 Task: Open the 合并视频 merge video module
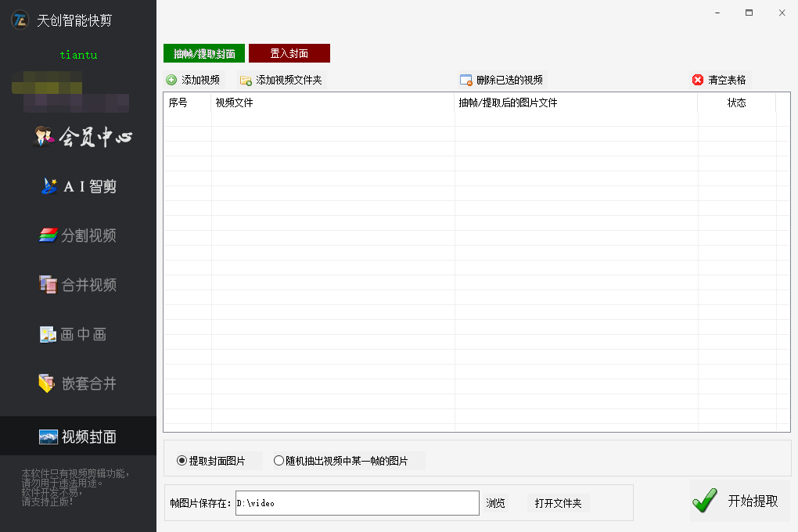click(x=78, y=285)
